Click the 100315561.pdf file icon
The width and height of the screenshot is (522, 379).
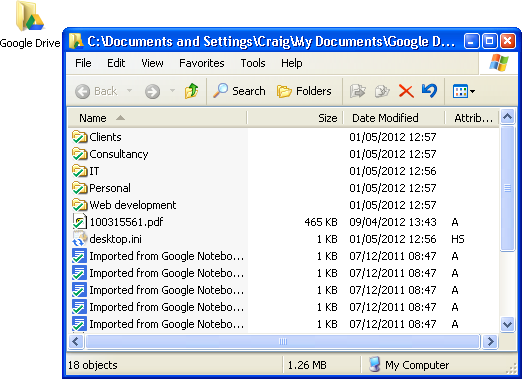click(80, 222)
